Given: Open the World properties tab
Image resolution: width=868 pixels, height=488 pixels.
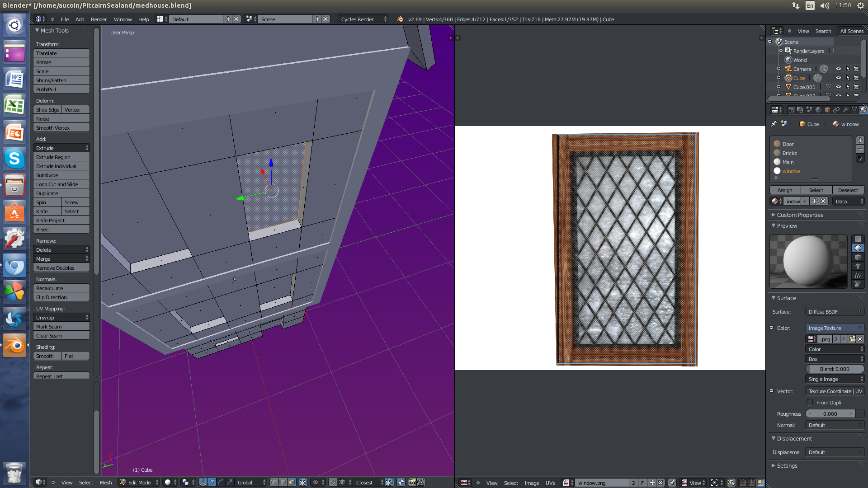Looking at the screenshot, I should (x=818, y=110).
